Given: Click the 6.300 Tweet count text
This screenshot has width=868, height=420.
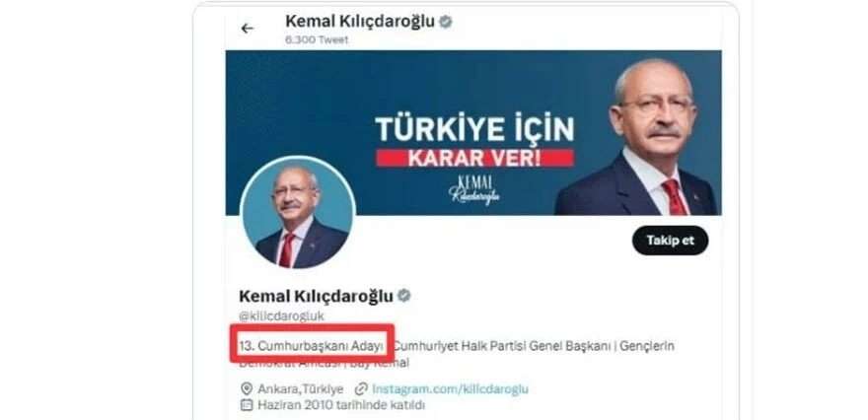Looking at the screenshot, I should coord(317,39).
